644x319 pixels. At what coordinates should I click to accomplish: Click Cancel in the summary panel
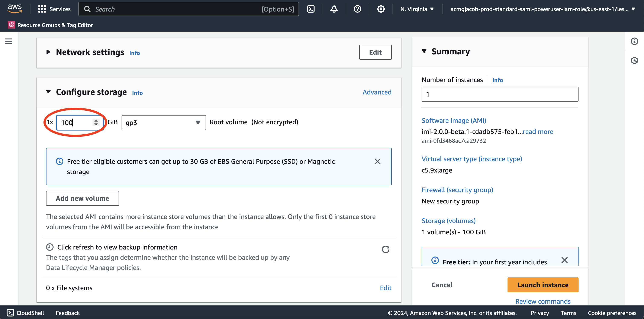(442, 285)
